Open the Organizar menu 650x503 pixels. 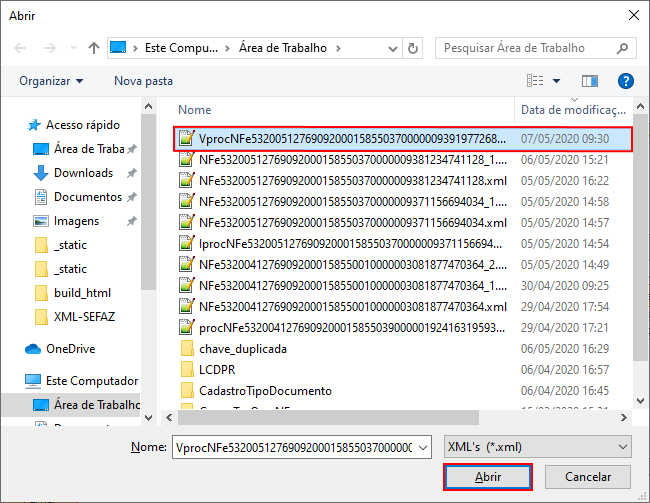(x=51, y=81)
